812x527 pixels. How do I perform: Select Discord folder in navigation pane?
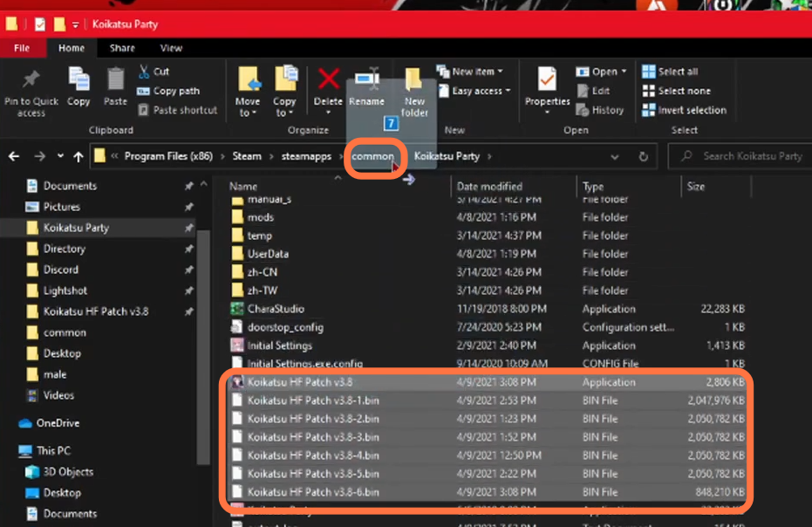point(60,270)
